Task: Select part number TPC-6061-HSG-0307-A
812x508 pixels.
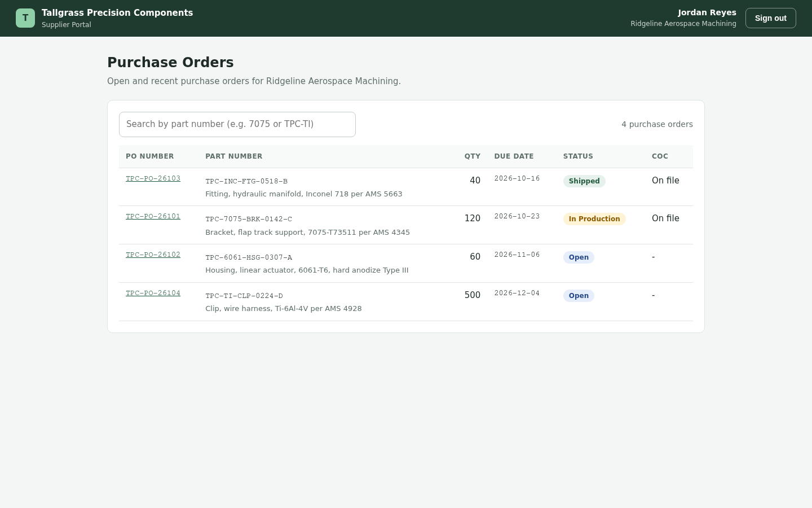Action: [249, 257]
